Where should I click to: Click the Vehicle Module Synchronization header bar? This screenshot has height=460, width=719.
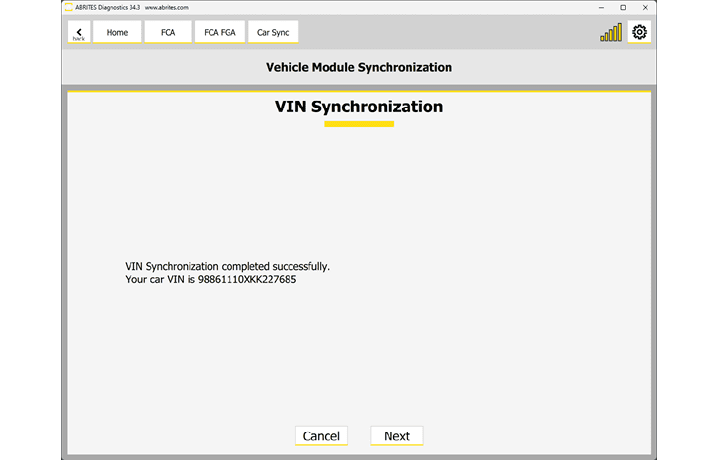pyautogui.click(x=358, y=68)
